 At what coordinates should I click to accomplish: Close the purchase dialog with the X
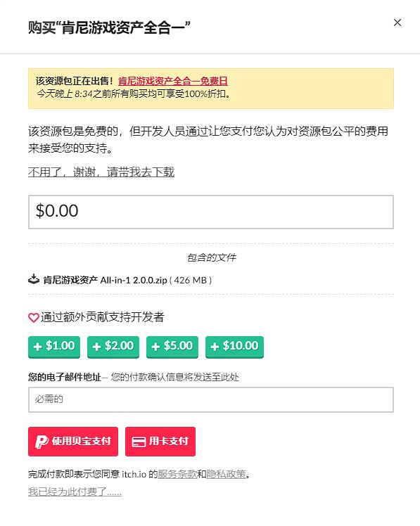click(x=397, y=23)
